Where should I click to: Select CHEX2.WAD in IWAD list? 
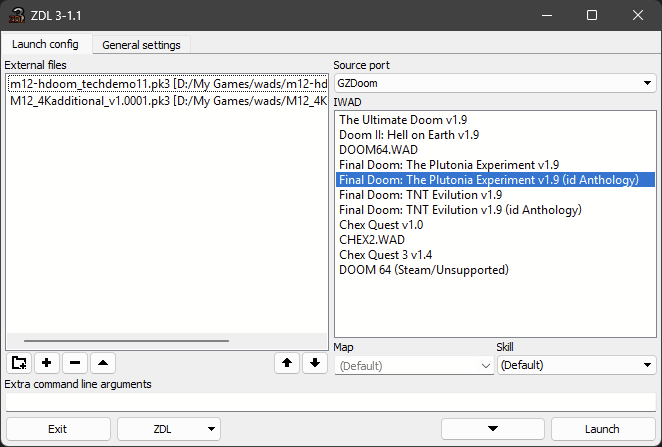click(x=495, y=240)
